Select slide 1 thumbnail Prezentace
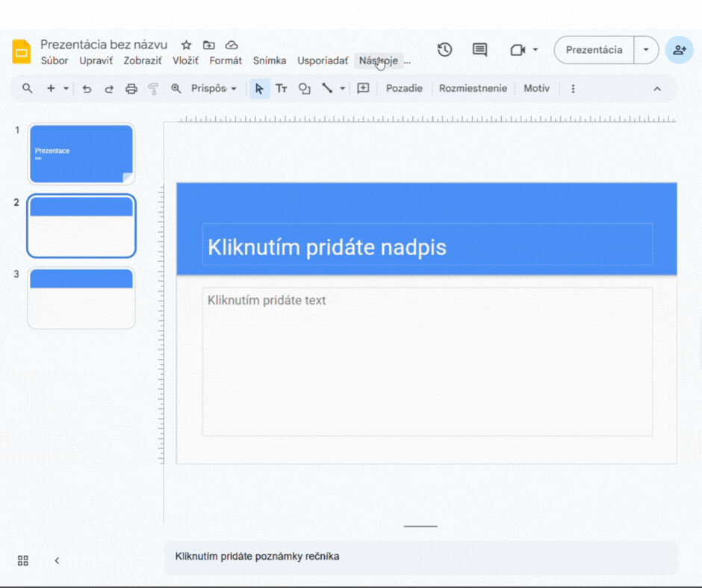 tap(81, 154)
